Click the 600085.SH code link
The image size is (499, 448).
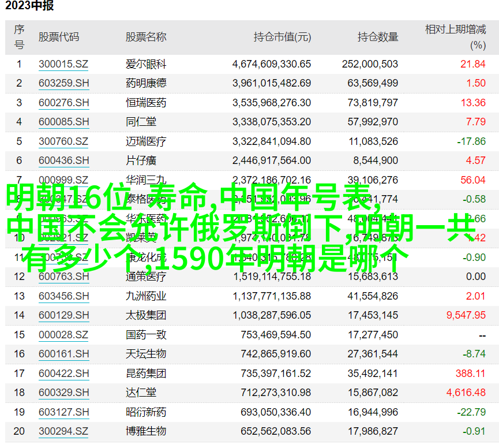(63, 122)
